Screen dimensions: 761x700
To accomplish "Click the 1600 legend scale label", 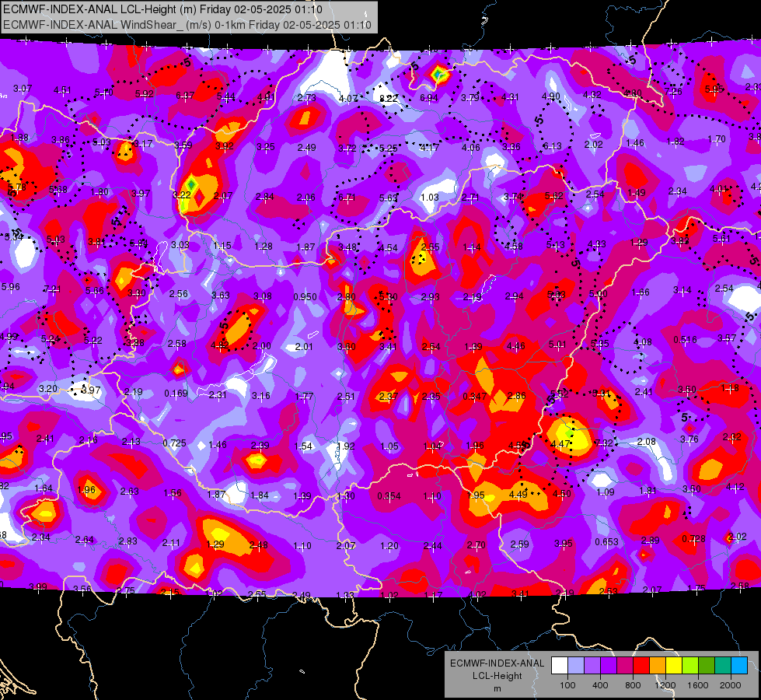I will (698, 685).
